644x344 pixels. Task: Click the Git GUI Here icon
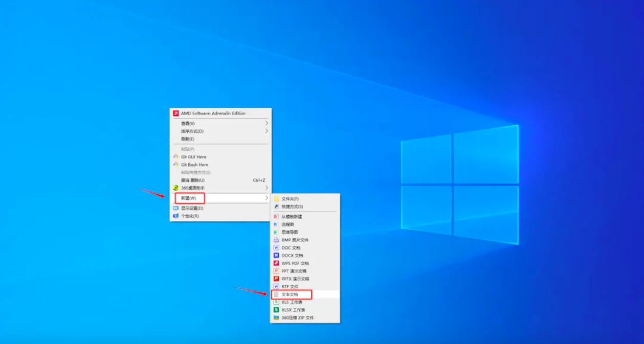click(176, 157)
